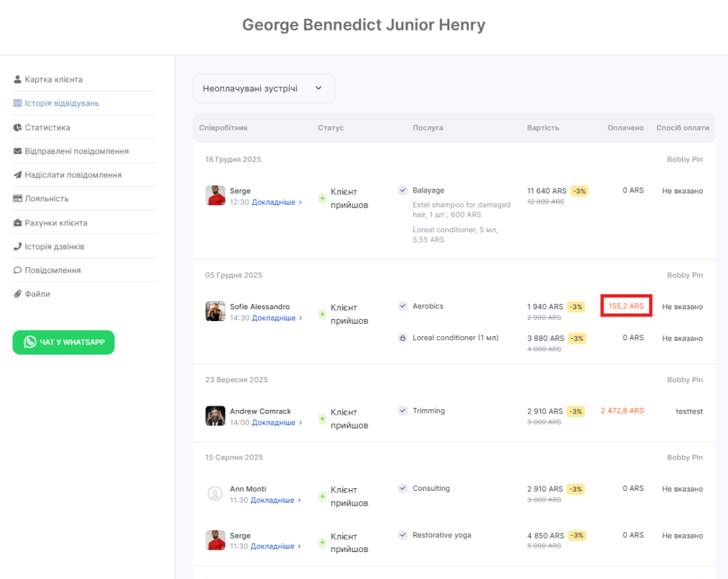
Task: Click Andrew Comrack's avatar thumbnail
Action: (x=215, y=416)
